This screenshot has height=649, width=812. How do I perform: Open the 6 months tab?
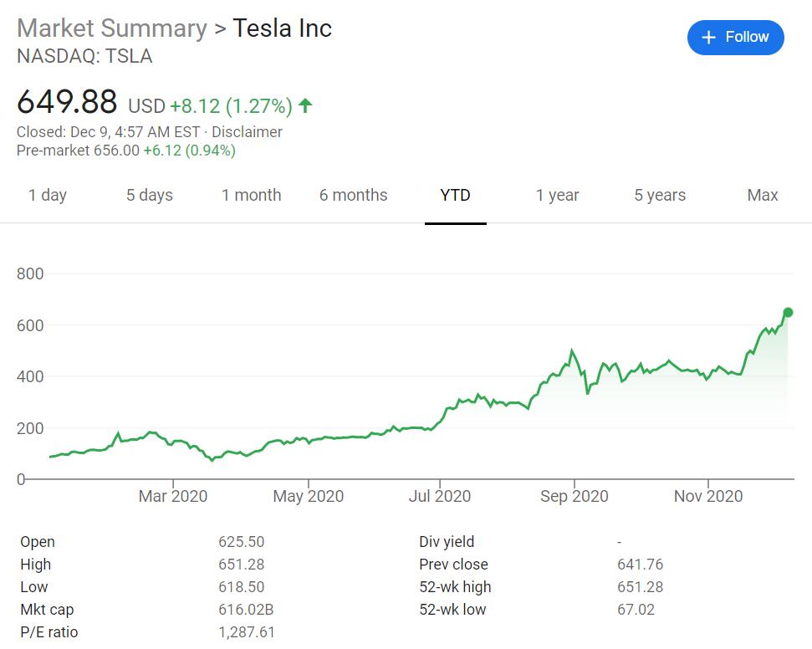click(x=353, y=195)
